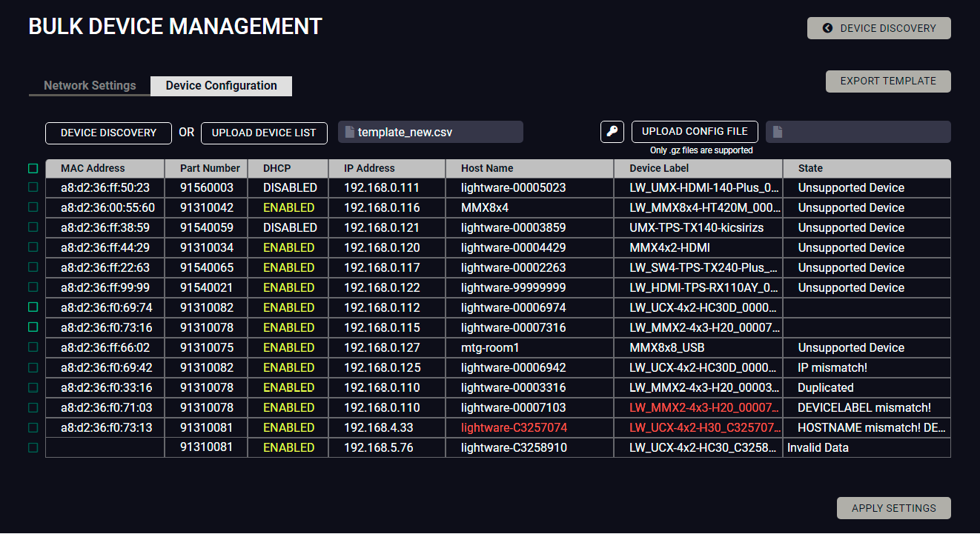The width and height of the screenshot is (980, 534).
Task: Click DISABLED DHCP for 192.168.0.121
Action: (290, 228)
